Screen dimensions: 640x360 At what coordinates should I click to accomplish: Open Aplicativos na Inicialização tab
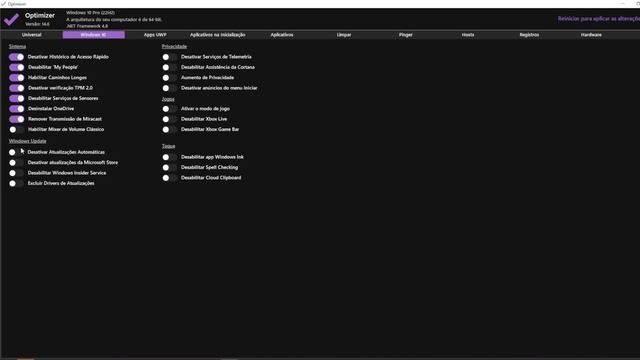click(218, 35)
